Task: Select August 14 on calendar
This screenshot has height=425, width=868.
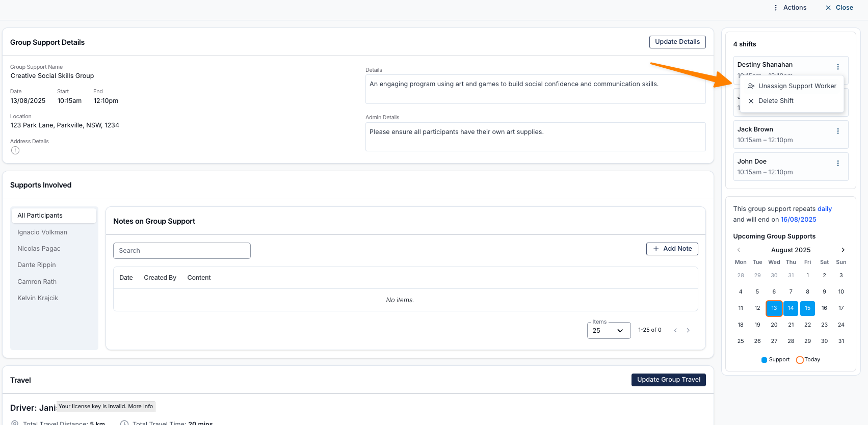Action: (x=791, y=308)
